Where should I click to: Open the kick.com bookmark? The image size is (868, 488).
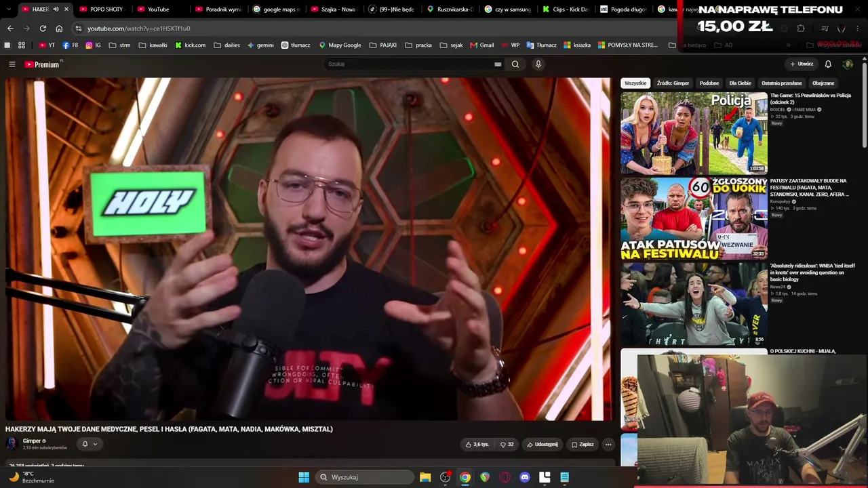point(190,45)
